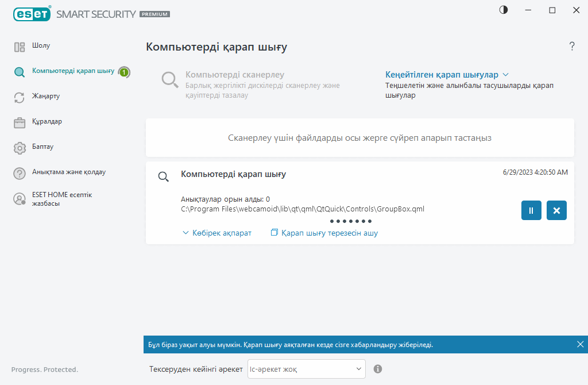Viewport: 588px width, 385px height.
Task: Open the Құралдар tools section
Action: [47, 121]
